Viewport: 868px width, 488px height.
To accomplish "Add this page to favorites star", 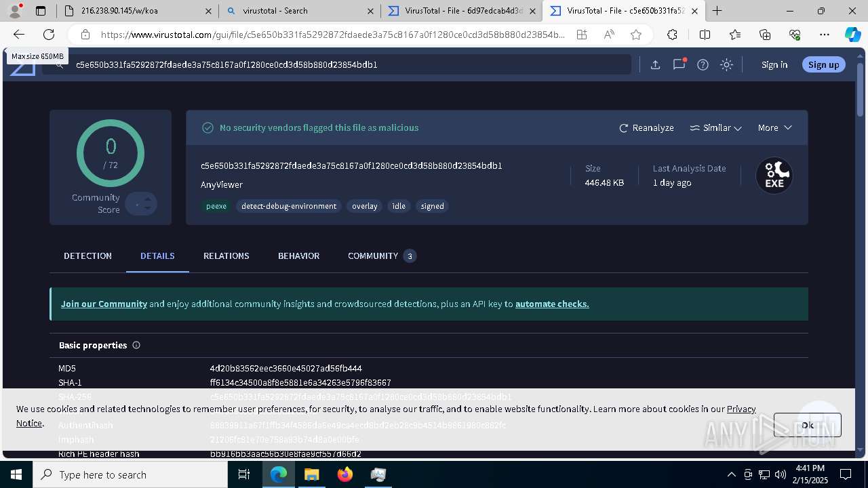I will [635, 35].
